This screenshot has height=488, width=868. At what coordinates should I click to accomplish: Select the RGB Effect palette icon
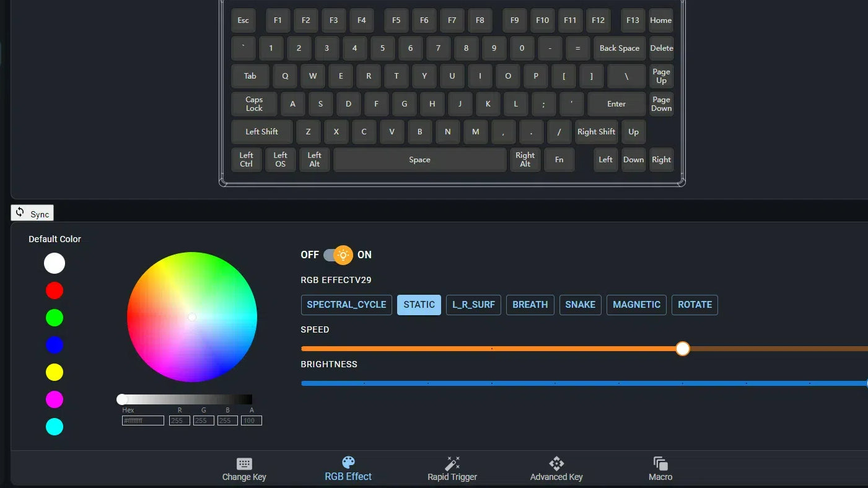pos(348,463)
